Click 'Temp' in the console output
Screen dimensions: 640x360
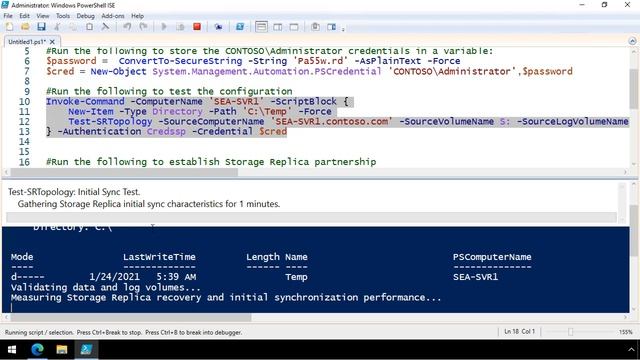point(296,277)
